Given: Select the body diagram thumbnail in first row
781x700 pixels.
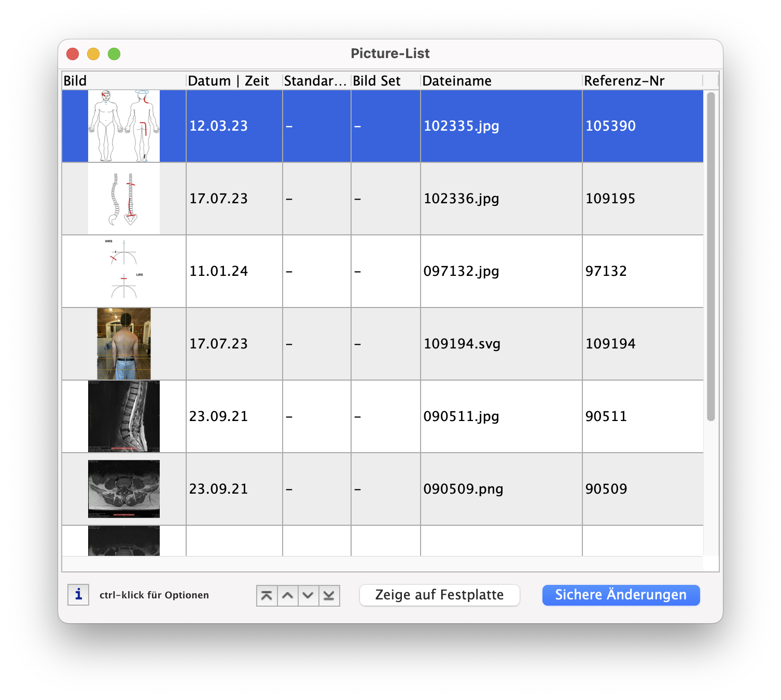Looking at the screenshot, I should point(124,126).
